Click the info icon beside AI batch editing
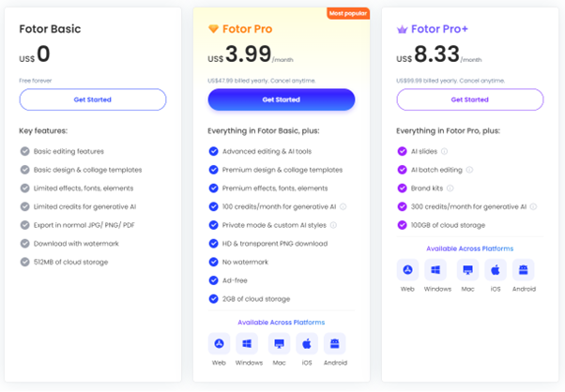 point(469,170)
